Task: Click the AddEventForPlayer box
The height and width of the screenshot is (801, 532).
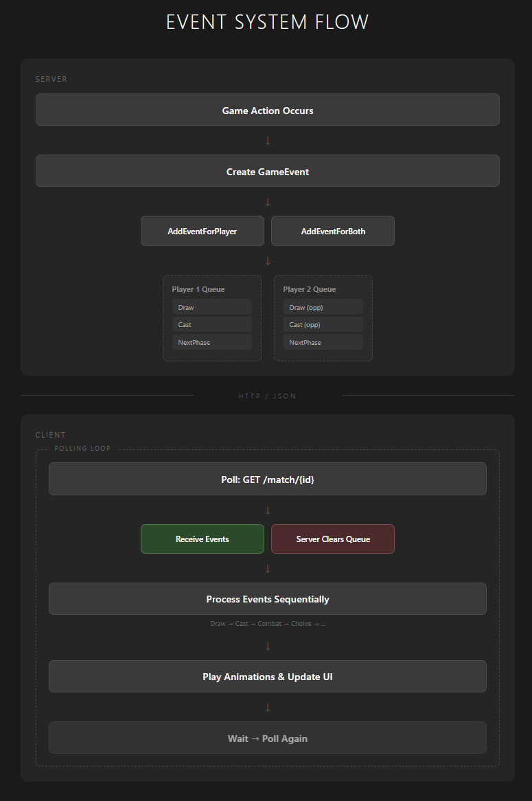Action: coord(202,232)
